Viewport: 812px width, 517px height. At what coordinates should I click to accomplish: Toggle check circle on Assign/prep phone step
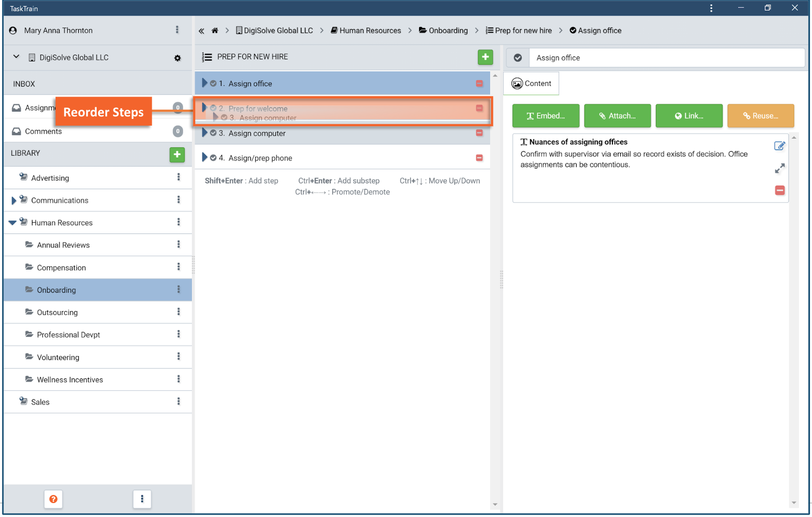pos(213,158)
